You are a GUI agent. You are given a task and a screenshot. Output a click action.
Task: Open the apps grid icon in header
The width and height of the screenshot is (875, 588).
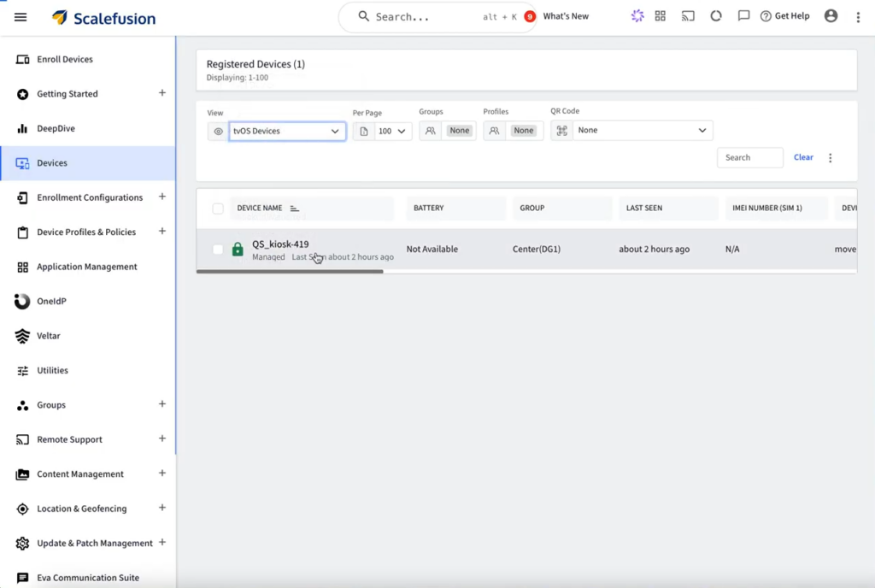pyautogui.click(x=661, y=16)
